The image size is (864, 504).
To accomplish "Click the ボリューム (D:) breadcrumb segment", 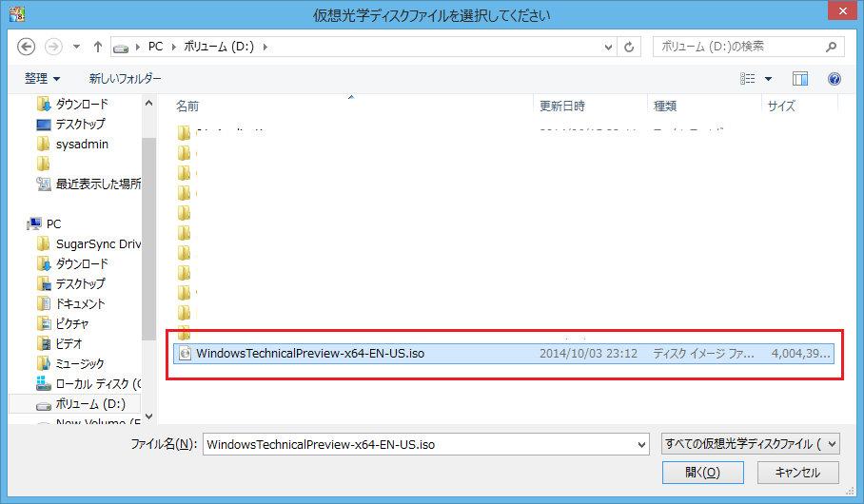I will pyautogui.click(x=219, y=47).
